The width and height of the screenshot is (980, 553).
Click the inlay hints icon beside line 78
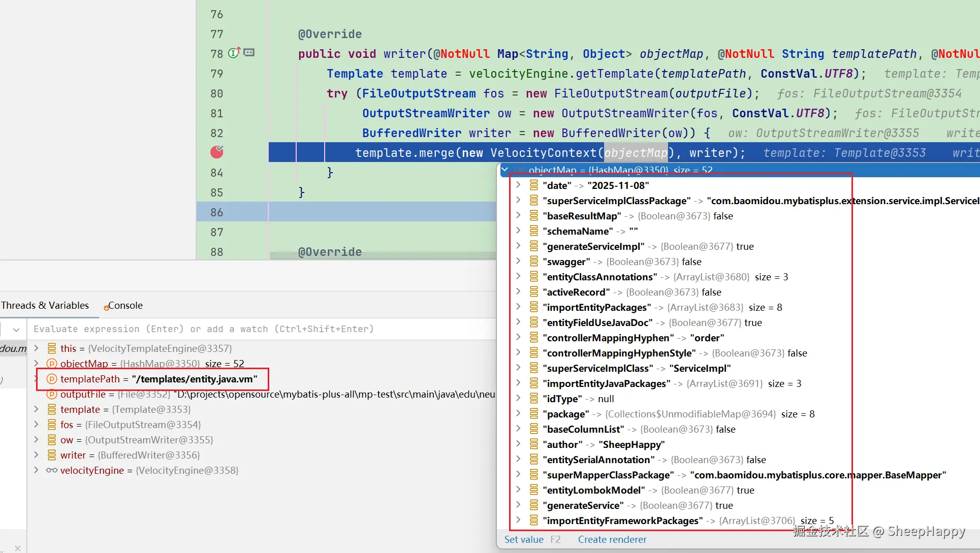pos(249,53)
